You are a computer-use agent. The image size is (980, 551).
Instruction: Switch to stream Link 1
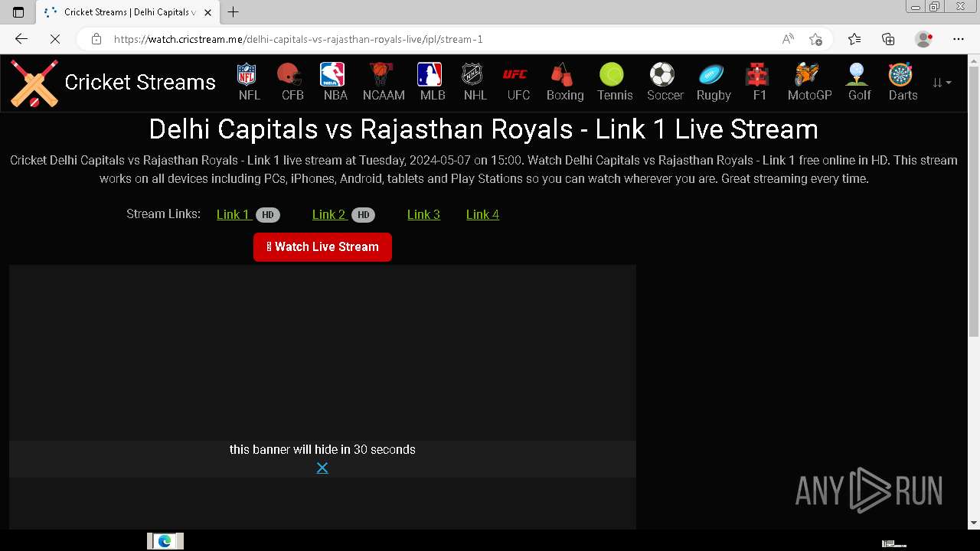tap(233, 214)
